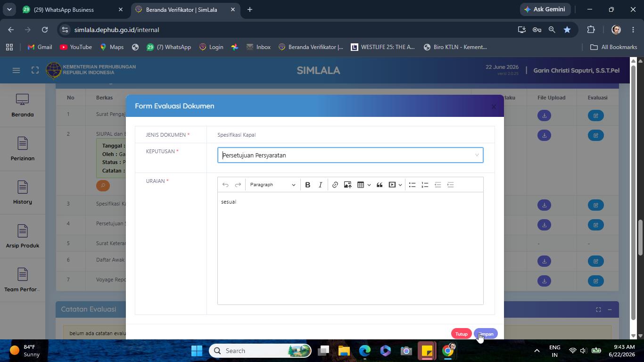Viewport: 644px width, 362px height.
Task: Open evaluation editor for row 6
Action: [596, 261]
